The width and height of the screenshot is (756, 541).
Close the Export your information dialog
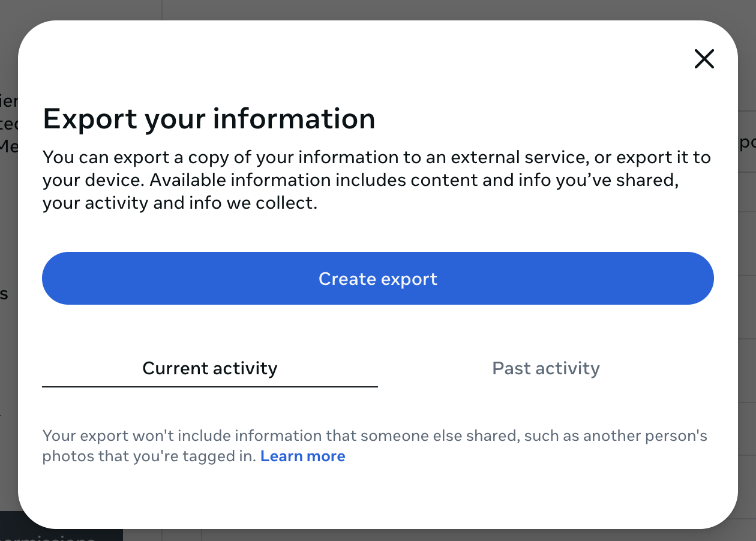click(x=704, y=59)
